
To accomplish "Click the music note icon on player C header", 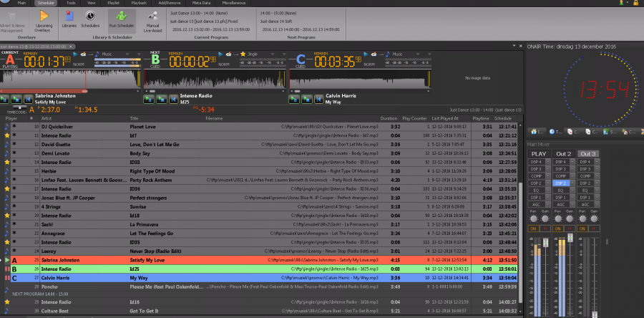I will click(x=388, y=54).
